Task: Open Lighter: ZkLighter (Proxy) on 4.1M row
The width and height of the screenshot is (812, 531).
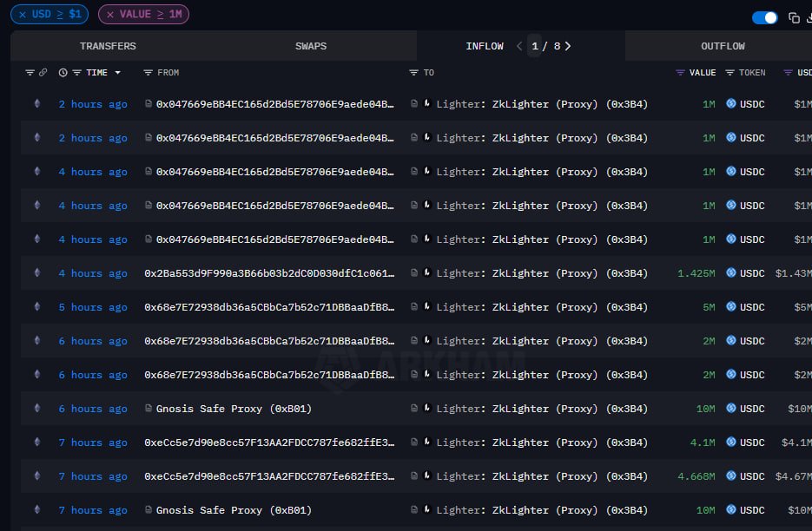Action: (x=542, y=442)
